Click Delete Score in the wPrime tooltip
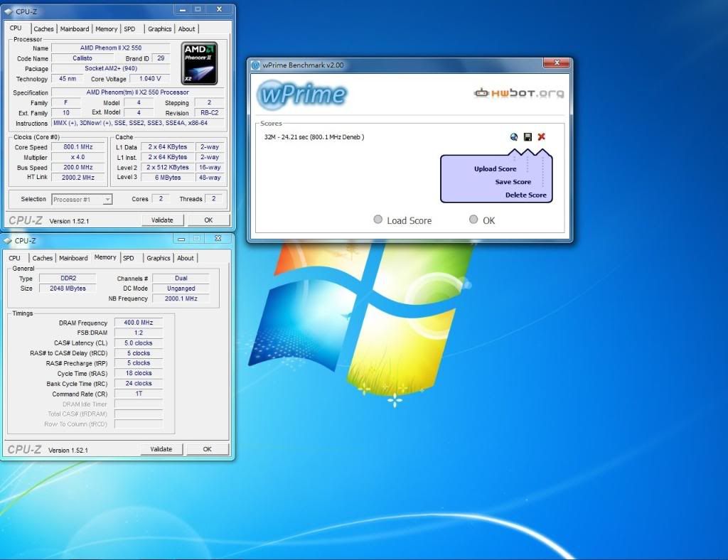The image size is (728, 560). coord(526,195)
